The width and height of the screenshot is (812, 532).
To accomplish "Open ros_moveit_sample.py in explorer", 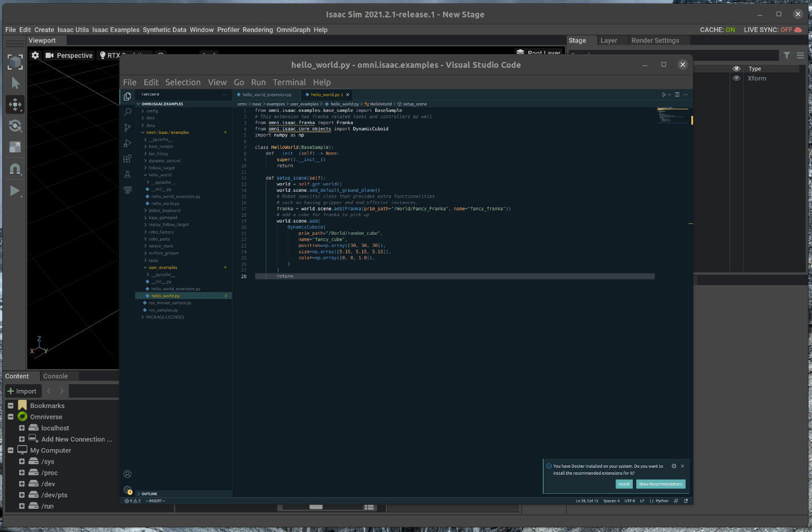I will pyautogui.click(x=169, y=303).
